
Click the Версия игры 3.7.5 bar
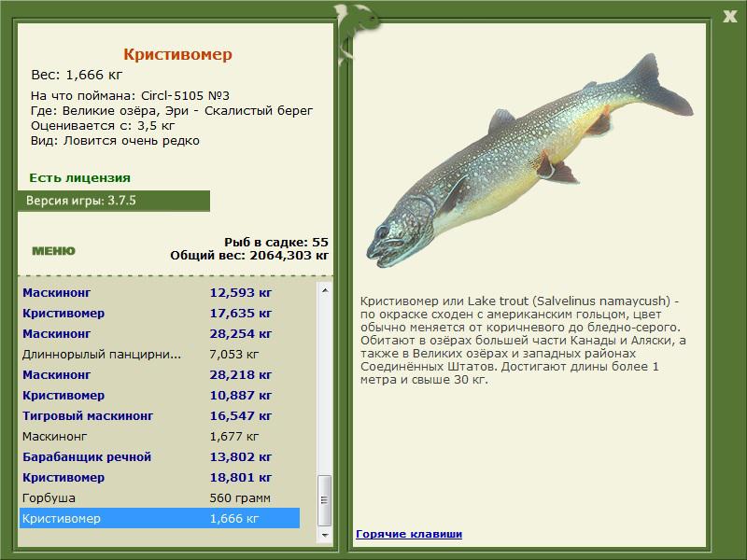point(114,201)
